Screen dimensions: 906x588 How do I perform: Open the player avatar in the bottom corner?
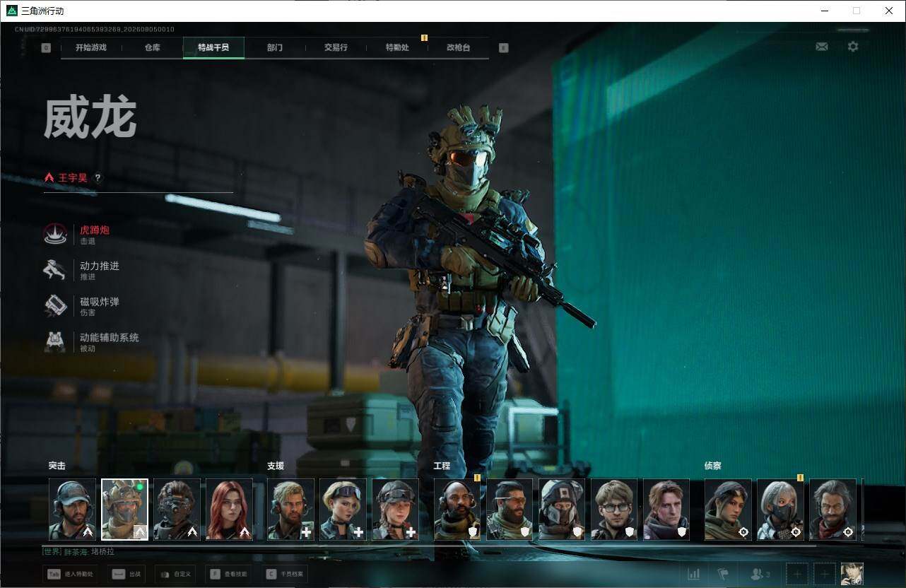click(852, 574)
